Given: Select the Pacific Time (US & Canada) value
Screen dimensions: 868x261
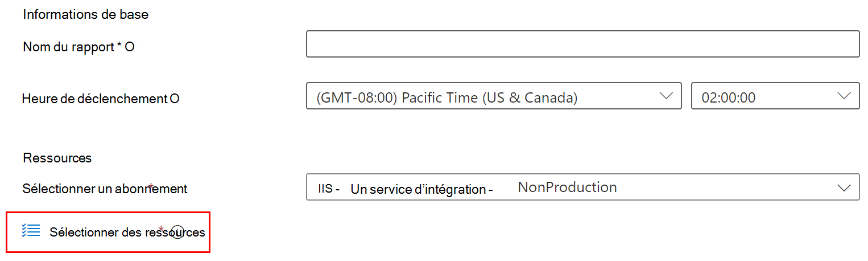Looking at the screenshot, I should (x=447, y=97).
